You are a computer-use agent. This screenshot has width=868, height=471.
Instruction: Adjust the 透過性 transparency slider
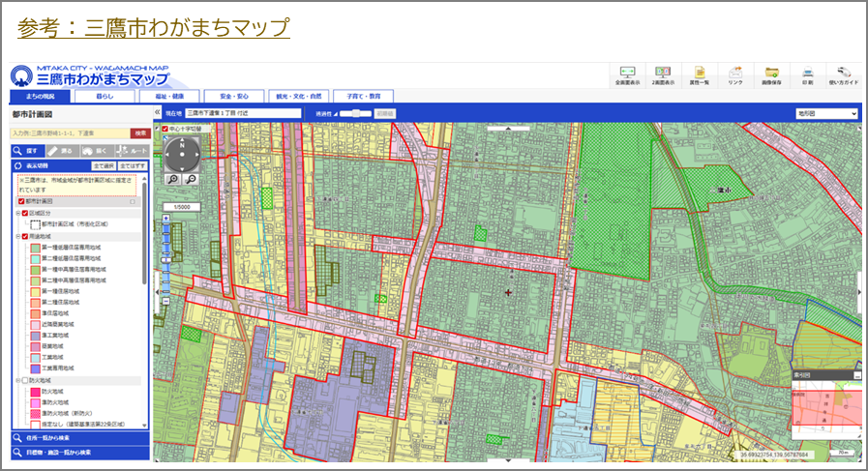click(359, 113)
